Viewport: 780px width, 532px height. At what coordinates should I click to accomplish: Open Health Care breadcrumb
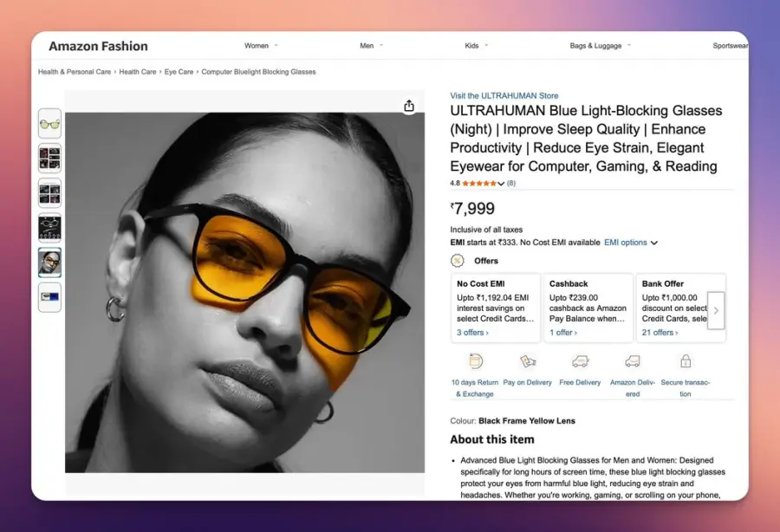(138, 72)
